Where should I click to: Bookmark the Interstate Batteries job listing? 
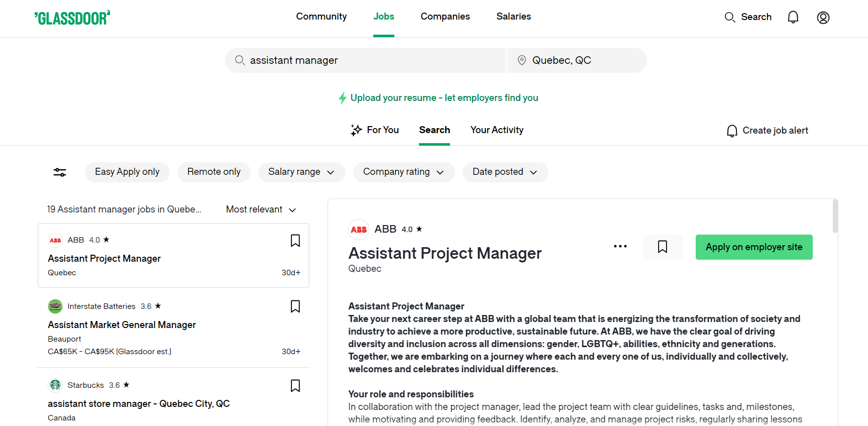pos(295,306)
